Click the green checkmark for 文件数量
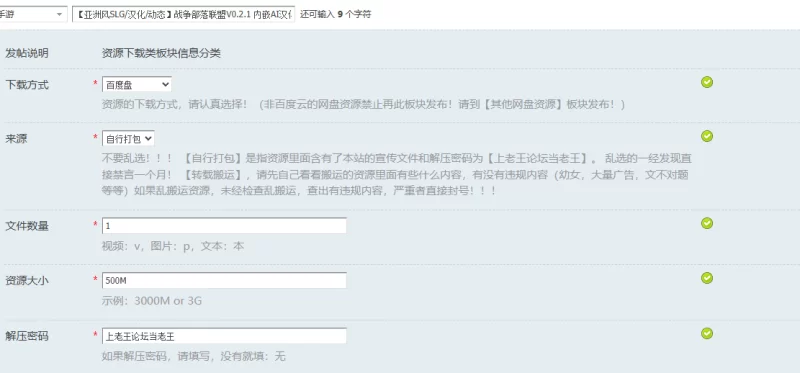 coord(707,223)
